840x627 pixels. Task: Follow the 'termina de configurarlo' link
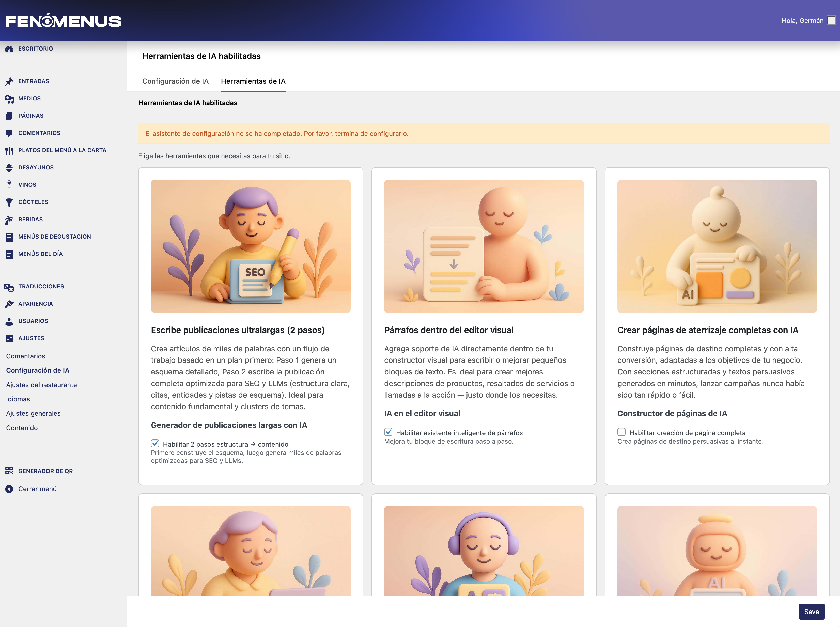370,134
